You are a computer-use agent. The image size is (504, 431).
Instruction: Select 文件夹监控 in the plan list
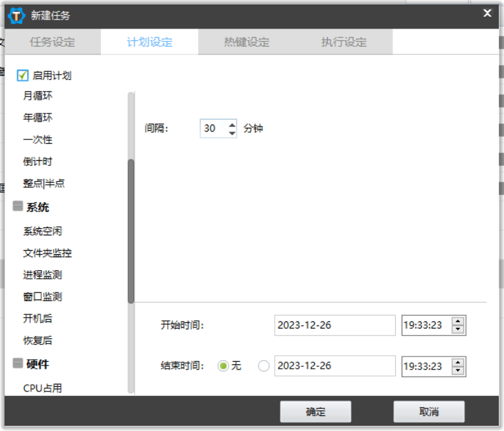47,253
